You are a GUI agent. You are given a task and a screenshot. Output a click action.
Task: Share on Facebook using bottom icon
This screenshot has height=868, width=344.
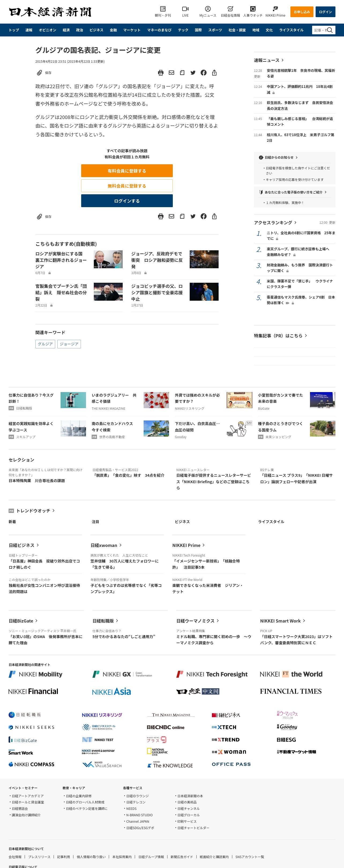tap(204, 216)
